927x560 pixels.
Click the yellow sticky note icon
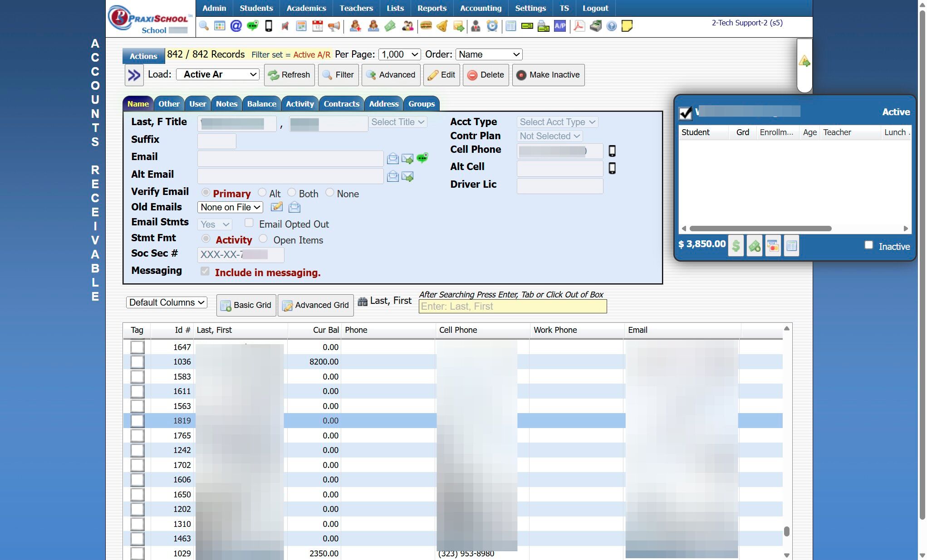pos(627,26)
